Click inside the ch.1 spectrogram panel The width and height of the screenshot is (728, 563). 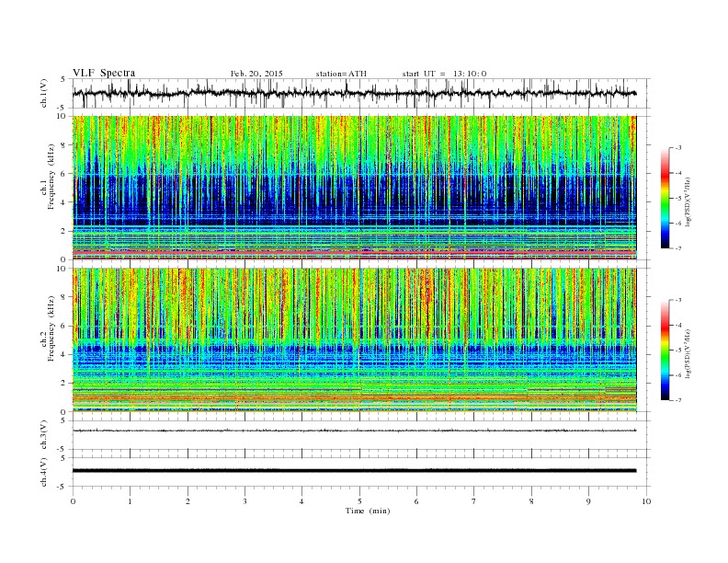[355, 188]
